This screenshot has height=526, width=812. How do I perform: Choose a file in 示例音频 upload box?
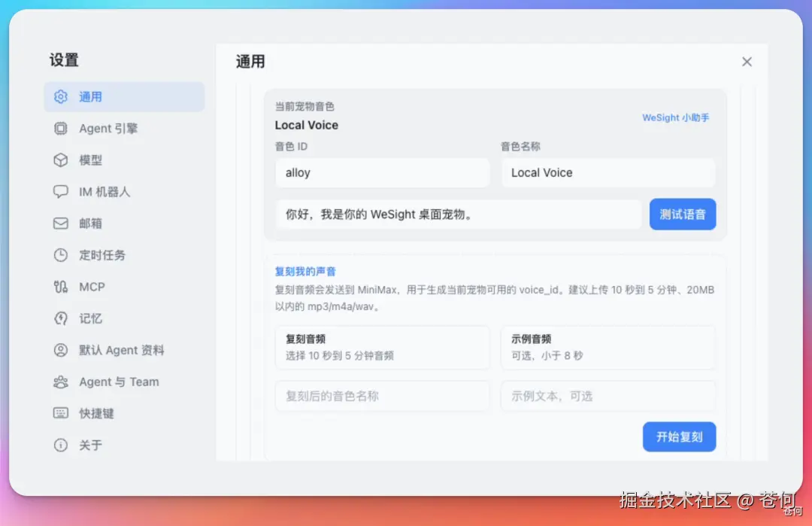pyautogui.click(x=608, y=347)
